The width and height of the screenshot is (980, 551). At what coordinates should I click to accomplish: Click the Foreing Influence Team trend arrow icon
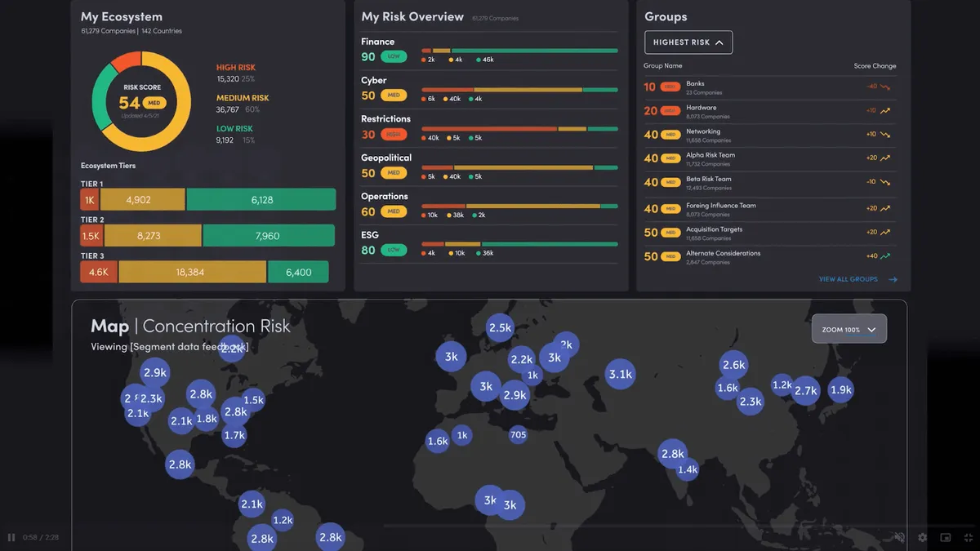[886, 208]
